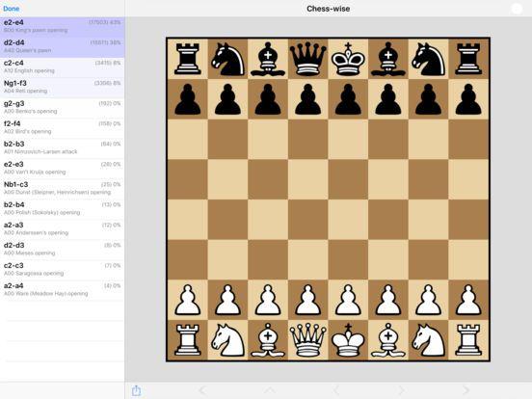The width and height of the screenshot is (532, 399).
Task: Pick the black rook on a8
Action: [188, 59]
